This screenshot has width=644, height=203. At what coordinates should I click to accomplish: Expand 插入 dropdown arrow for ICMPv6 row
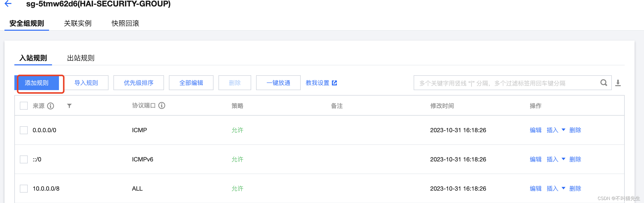click(563, 159)
